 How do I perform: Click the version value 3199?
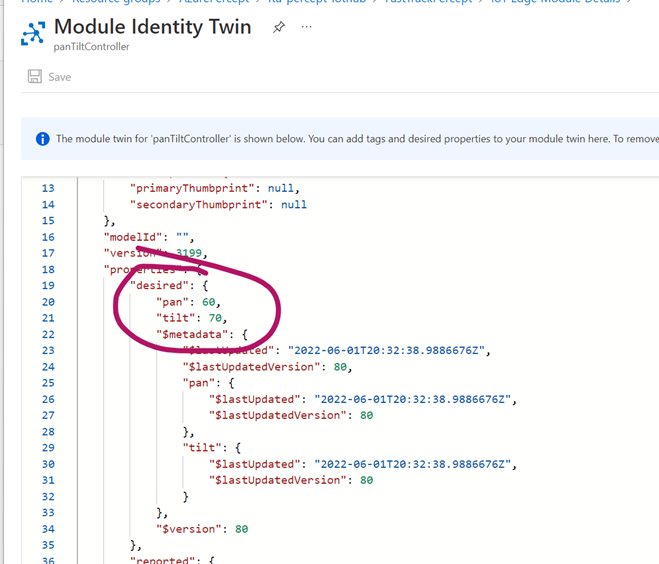(189, 253)
